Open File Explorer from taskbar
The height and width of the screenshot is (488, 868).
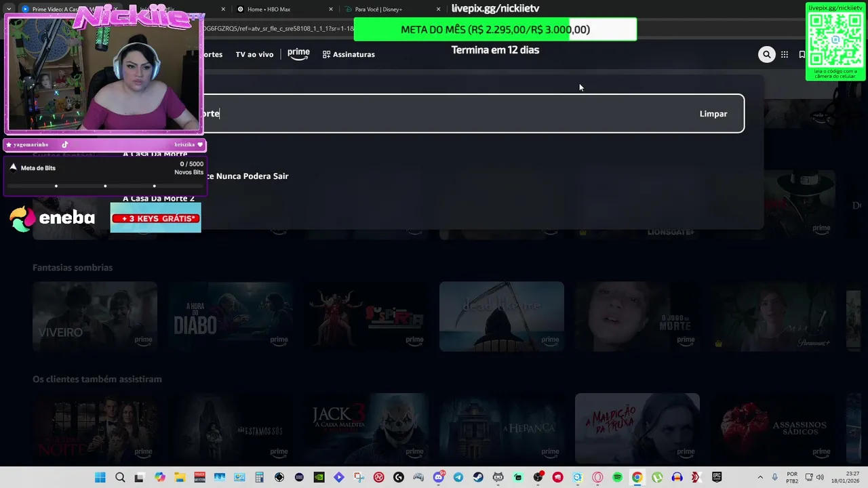point(180,477)
